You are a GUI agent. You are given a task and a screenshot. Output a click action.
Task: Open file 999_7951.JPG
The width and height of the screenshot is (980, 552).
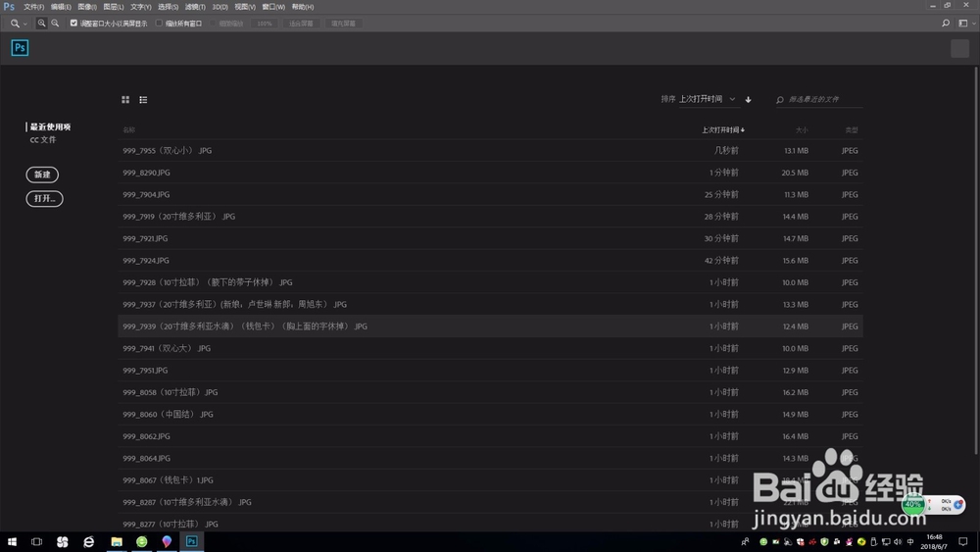[x=490, y=370]
